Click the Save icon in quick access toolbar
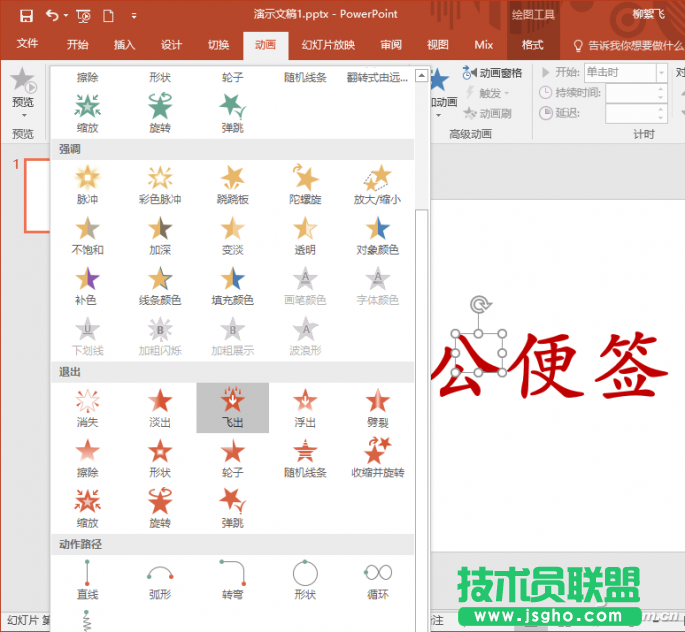Viewport: 685px width, 632px height. [26, 15]
